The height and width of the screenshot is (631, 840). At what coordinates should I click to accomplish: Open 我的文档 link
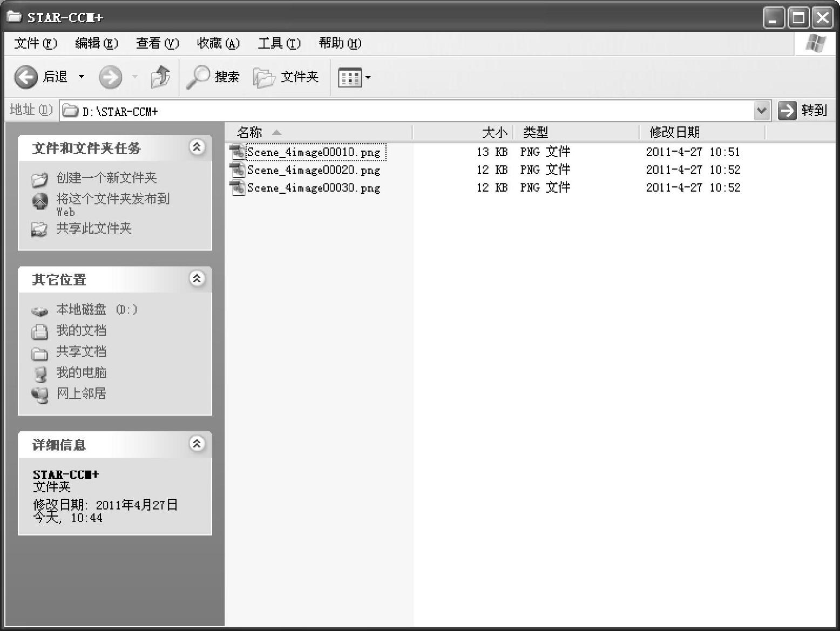[81, 330]
